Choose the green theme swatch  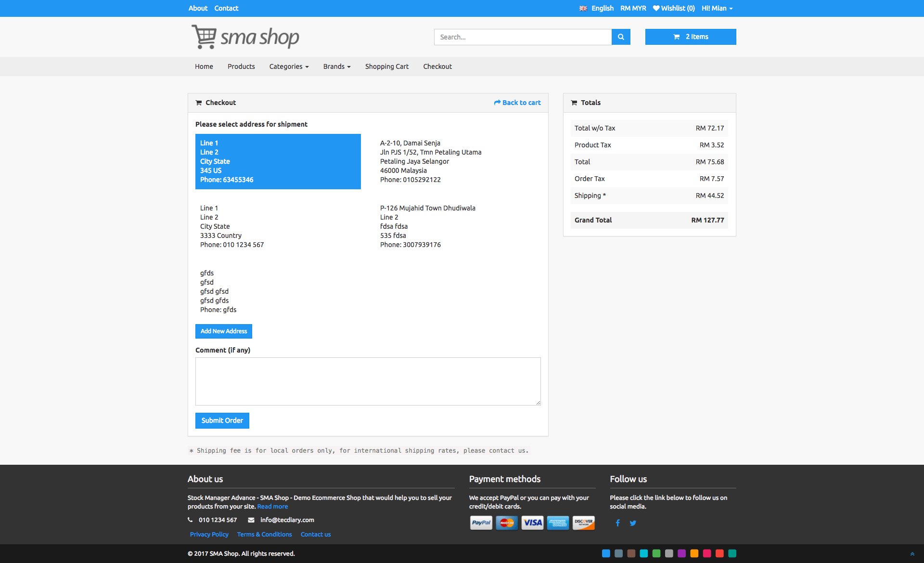tap(656, 554)
